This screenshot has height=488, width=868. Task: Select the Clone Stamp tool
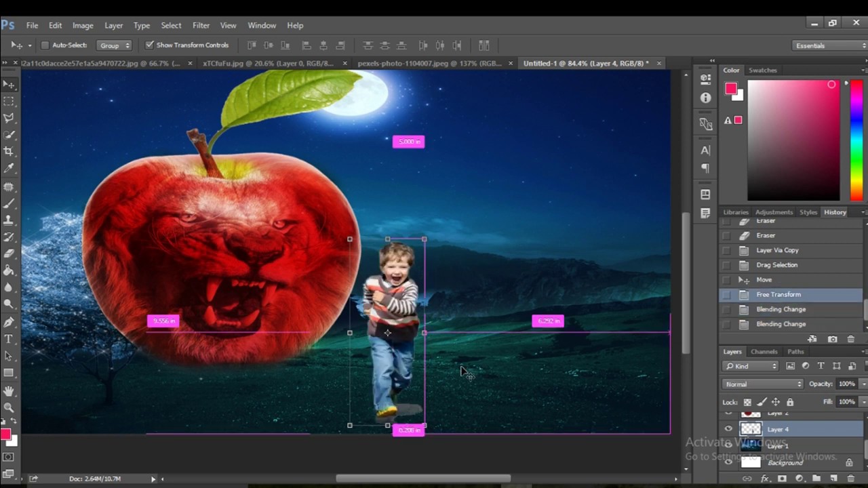coord(9,220)
